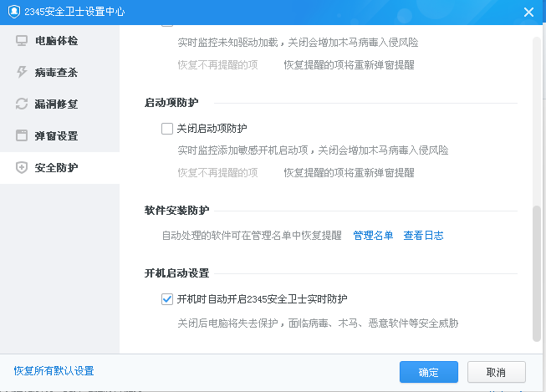Image resolution: width=546 pixels, height=392 pixels.
Task: Click the vertical scrollbar thumb
Action: [x=537, y=273]
